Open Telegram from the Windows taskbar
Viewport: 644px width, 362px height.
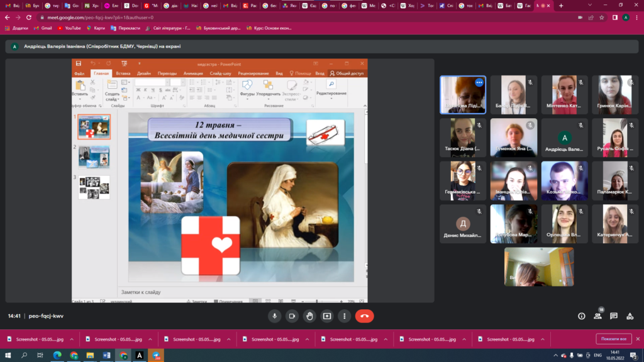click(156, 355)
